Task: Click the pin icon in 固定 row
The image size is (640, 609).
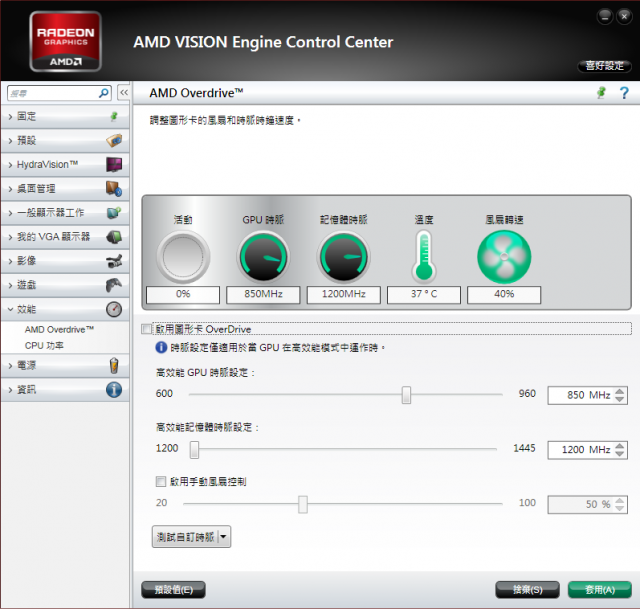Action: [x=114, y=116]
